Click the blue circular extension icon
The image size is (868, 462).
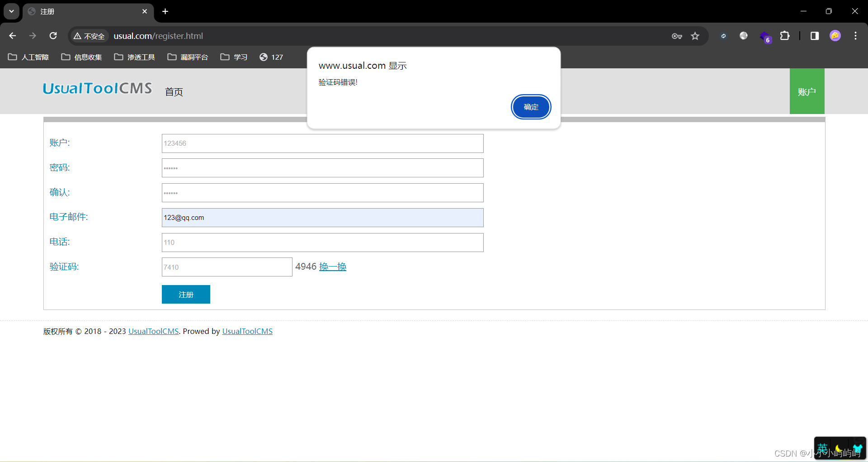723,36
